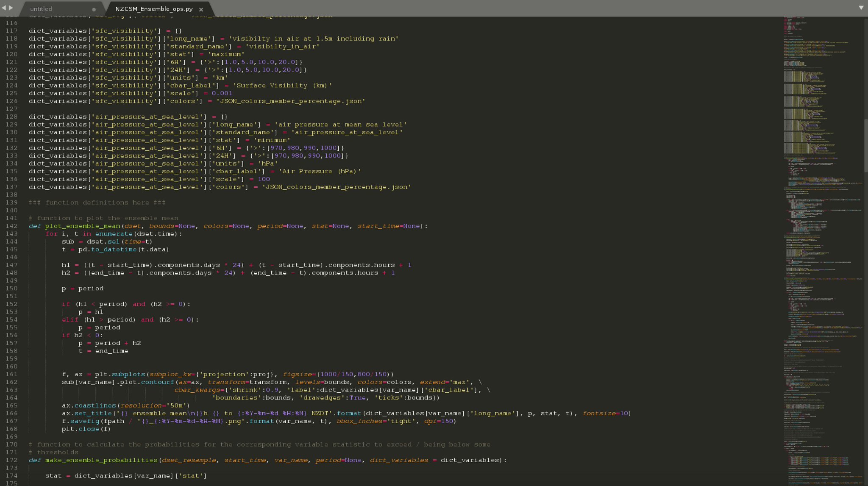The image size is (868, 486).
Task: Place cursor on 'def plot_ensemble_mean' definition
Action: click(83, 226)
